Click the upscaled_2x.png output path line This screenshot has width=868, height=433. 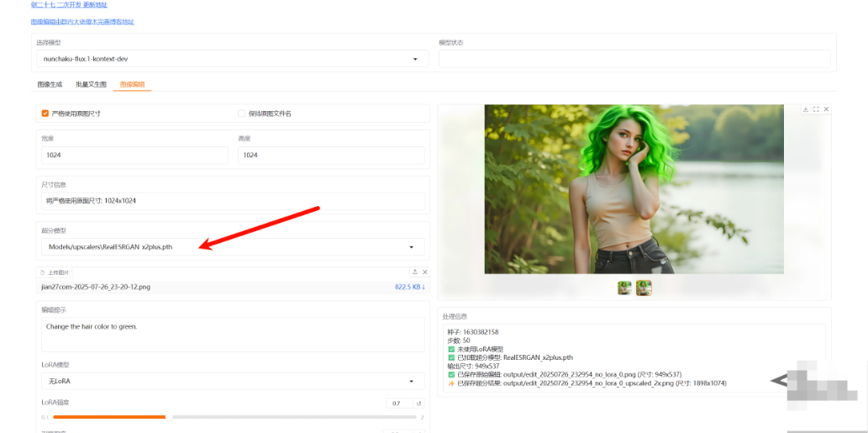tap(587, 383)
